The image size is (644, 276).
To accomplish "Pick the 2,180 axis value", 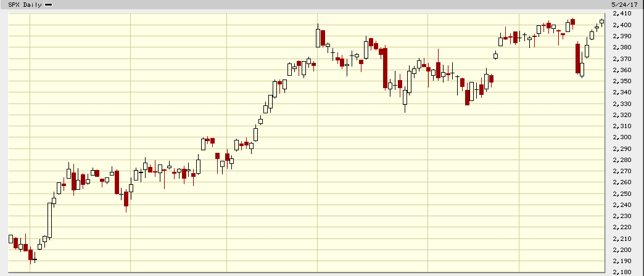I will (x=622, y=272).
